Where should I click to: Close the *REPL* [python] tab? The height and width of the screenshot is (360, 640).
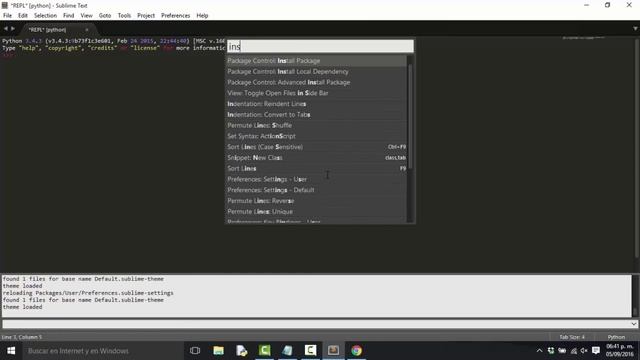click(87, 30)
